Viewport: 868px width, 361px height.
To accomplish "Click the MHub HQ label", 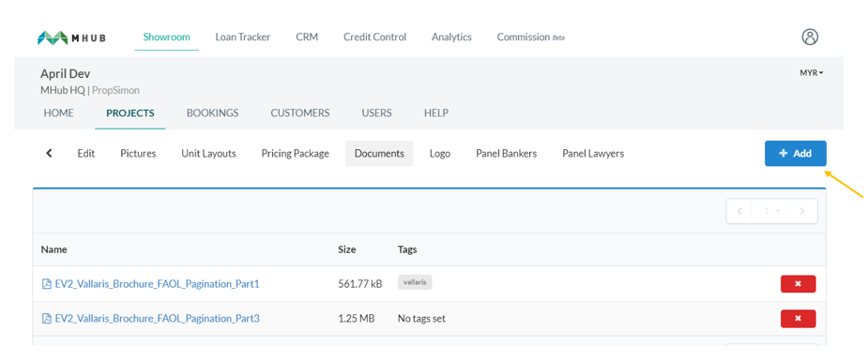I will pos(63,90).
